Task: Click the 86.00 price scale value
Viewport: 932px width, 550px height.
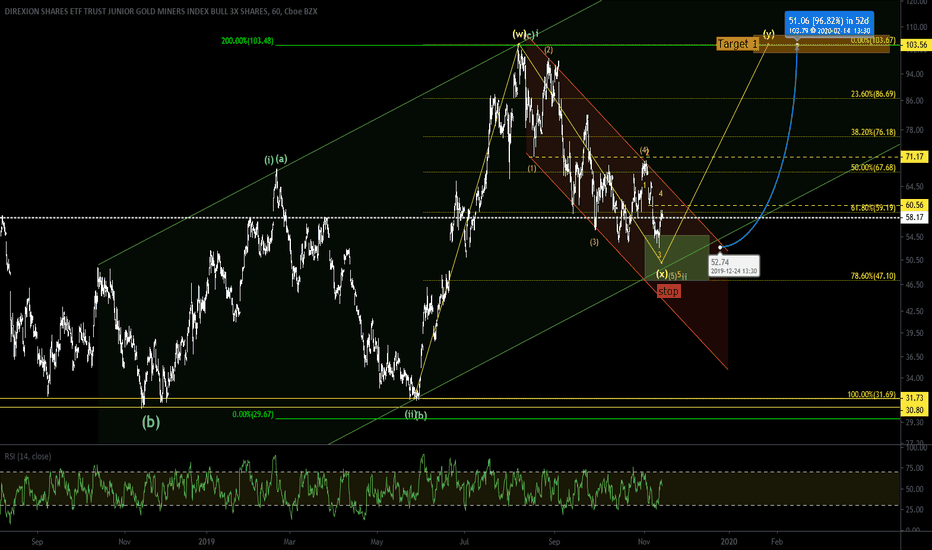Action: point(915,101)
